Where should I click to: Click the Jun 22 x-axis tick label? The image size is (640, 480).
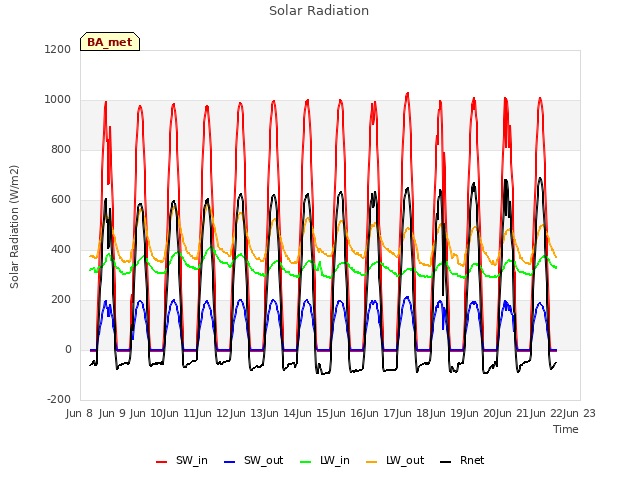(x=545, y=413)
